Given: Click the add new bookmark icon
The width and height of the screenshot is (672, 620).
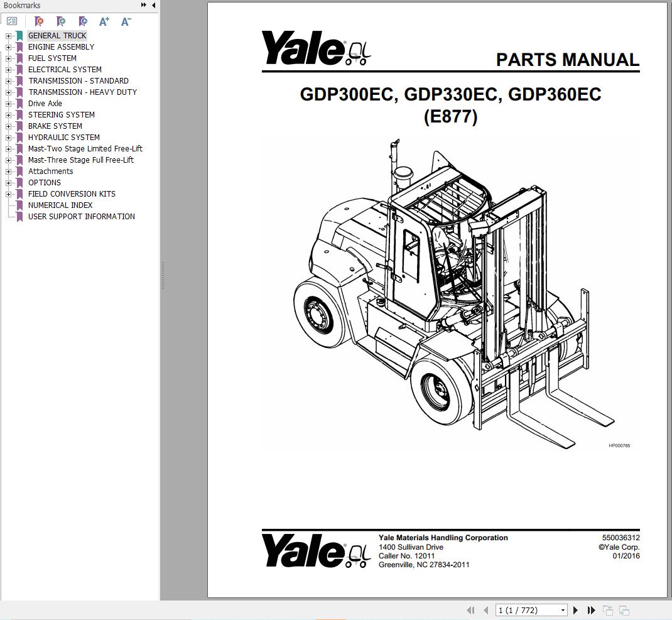Looking at the screenshot, I should pyautogui.click(x=60, y=21).
